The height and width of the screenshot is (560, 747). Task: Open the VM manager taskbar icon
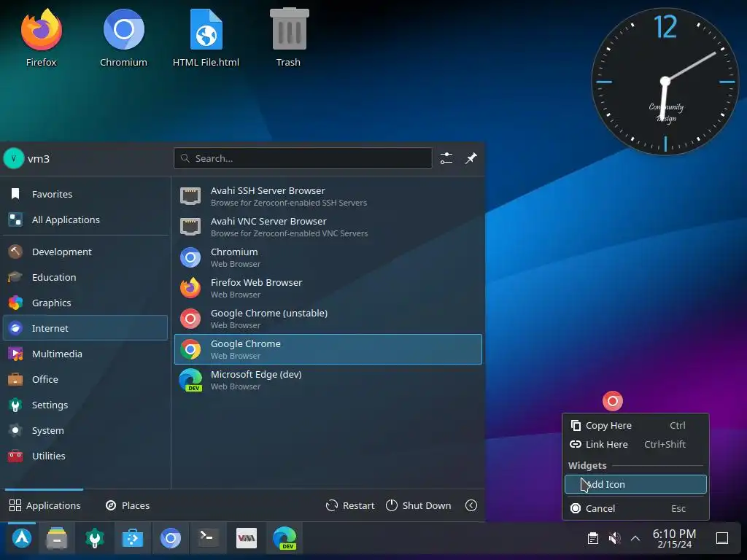pos(247,538)
